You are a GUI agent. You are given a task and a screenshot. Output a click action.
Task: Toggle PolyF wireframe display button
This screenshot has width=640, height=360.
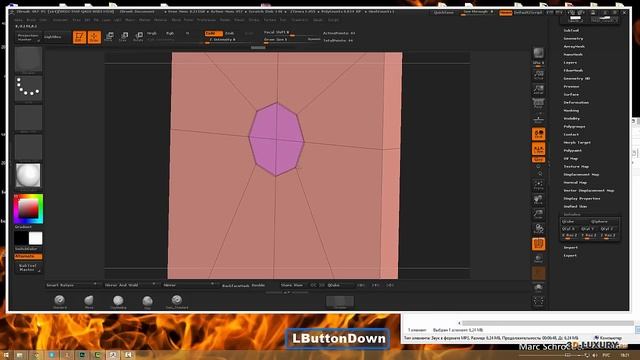pos(538,244)
